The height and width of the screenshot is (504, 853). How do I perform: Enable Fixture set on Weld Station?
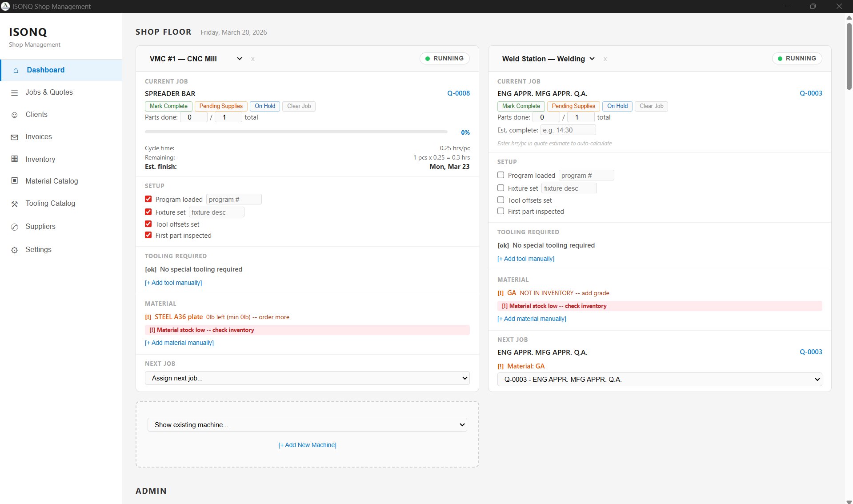[x=501, y=188]
